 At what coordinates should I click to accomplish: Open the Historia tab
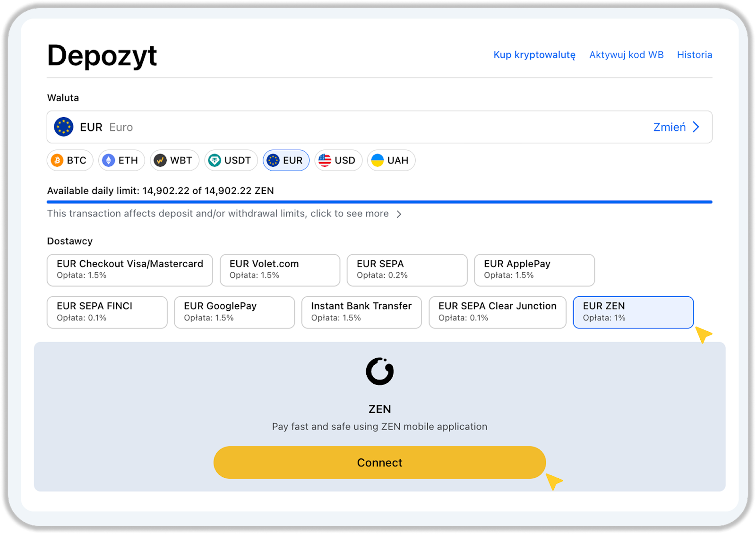pos(694,55)
